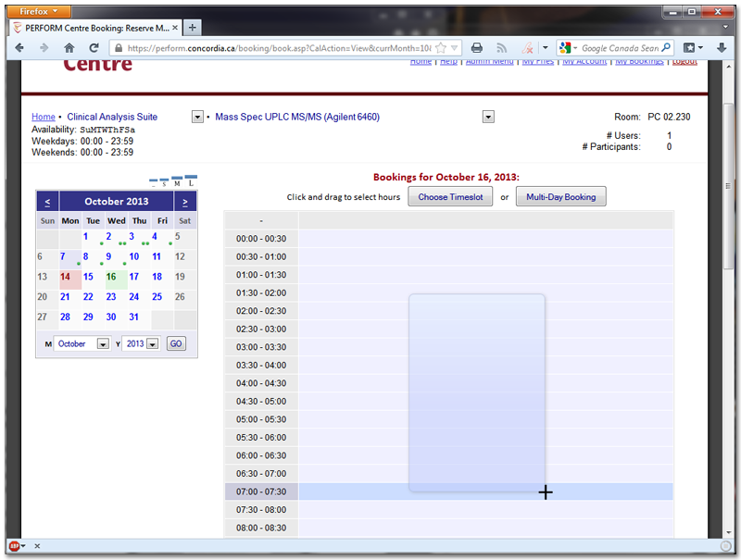Go back with the browser back arrow
Image resolution: width=741 pixels, height=560 pixels.
pyautogui.click(x=19, y=48)
